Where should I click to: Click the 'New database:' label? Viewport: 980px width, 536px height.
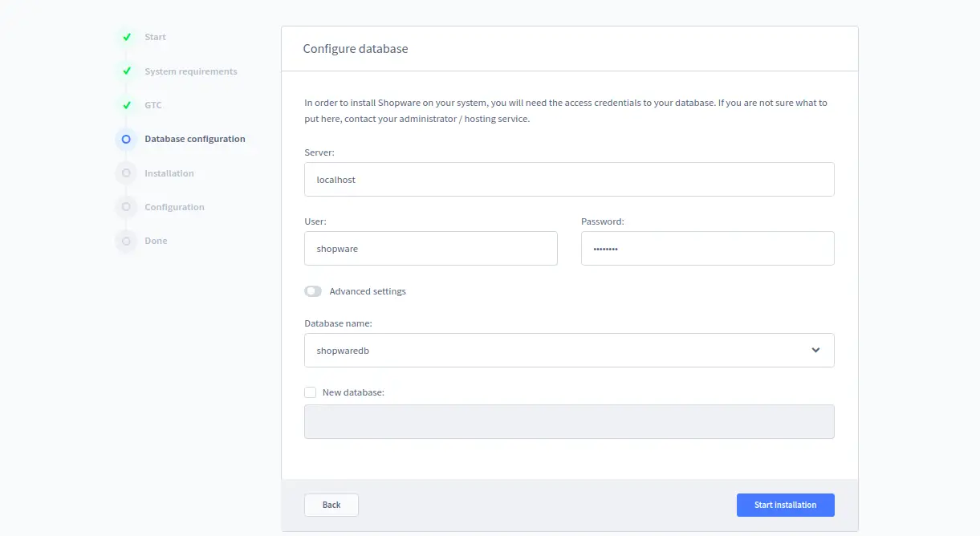tap(353, 392)
